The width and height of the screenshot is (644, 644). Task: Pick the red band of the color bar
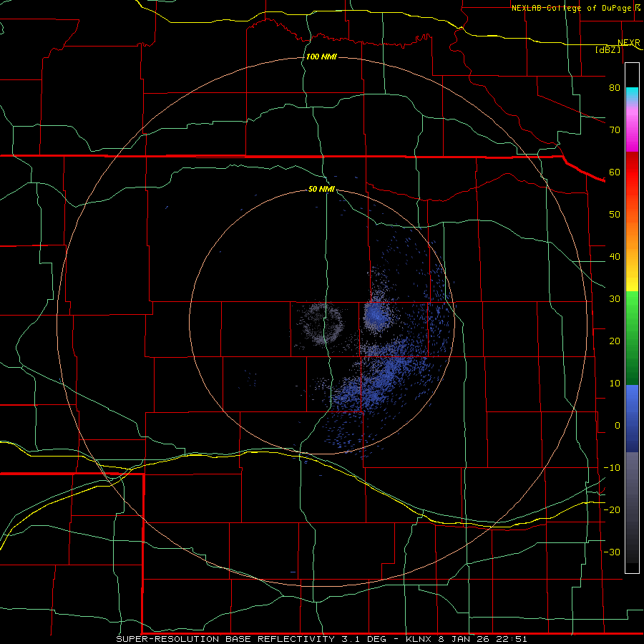[632, 172]
